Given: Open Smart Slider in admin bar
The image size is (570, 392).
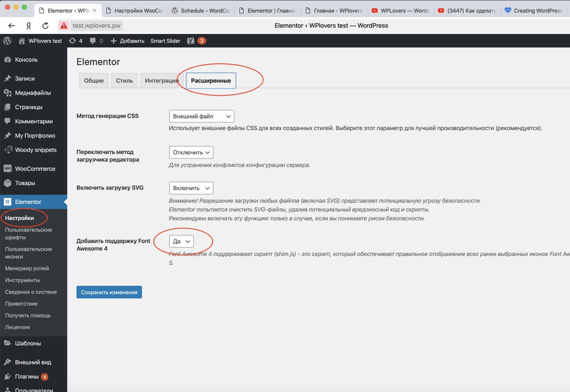Looking at the screenshot, I should tap(165, 41).
